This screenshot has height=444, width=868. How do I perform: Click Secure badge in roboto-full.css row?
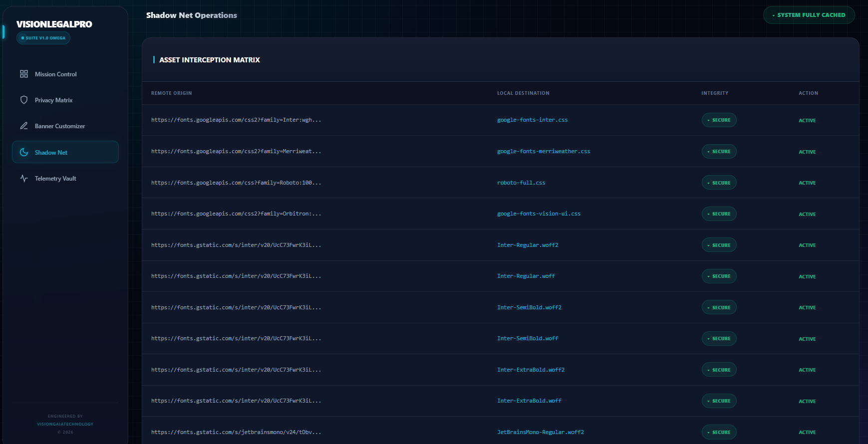(x=719, y=183)
